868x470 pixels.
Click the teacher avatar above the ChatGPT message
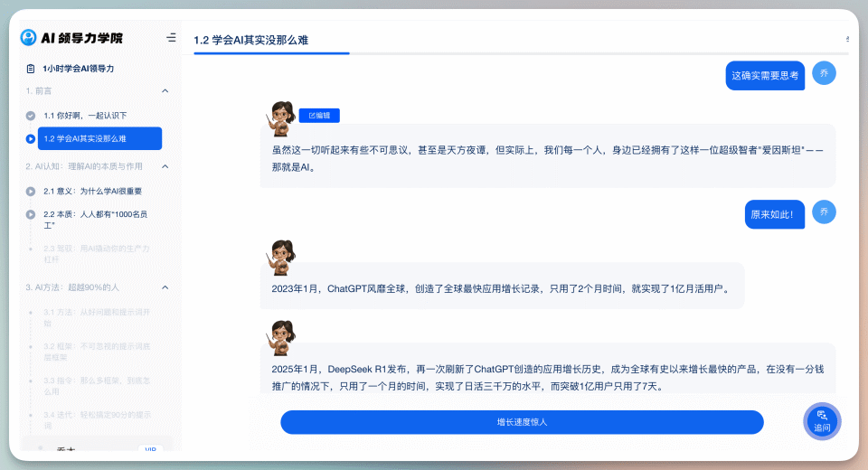281,258
